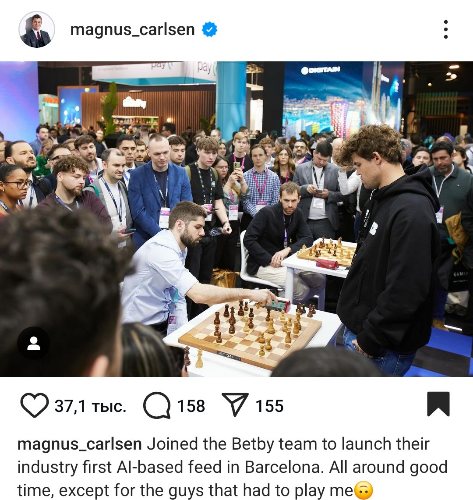Share the post using paper plane icon
Image resolution: width=473 pixels, height=500 pixels.
pos(235,404)
